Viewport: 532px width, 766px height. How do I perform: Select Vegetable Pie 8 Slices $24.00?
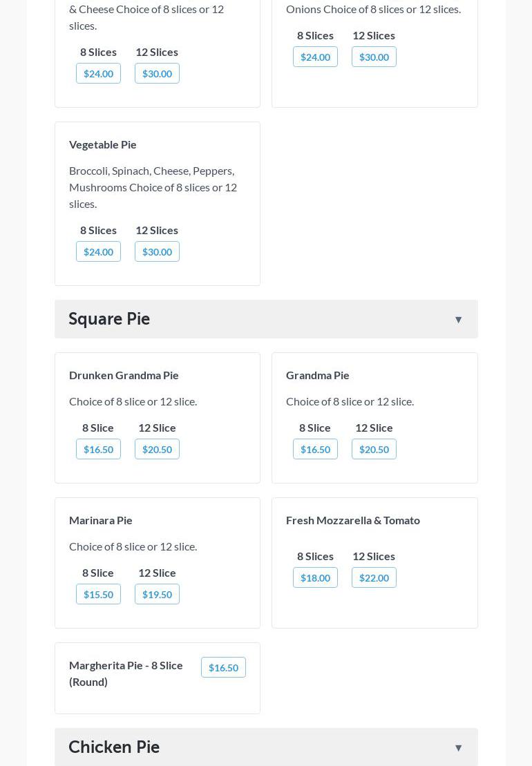(x=98, y=251)
